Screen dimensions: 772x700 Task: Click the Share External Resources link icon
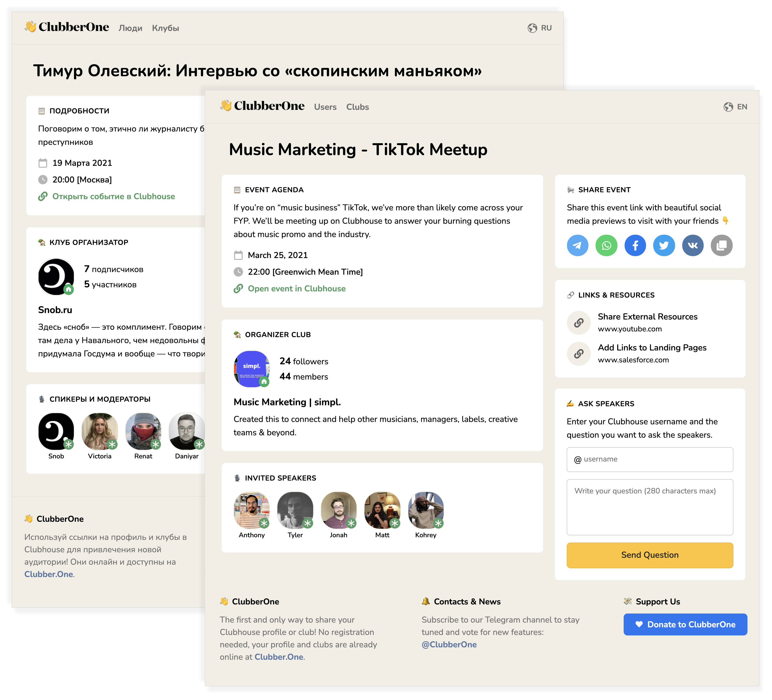579,323
